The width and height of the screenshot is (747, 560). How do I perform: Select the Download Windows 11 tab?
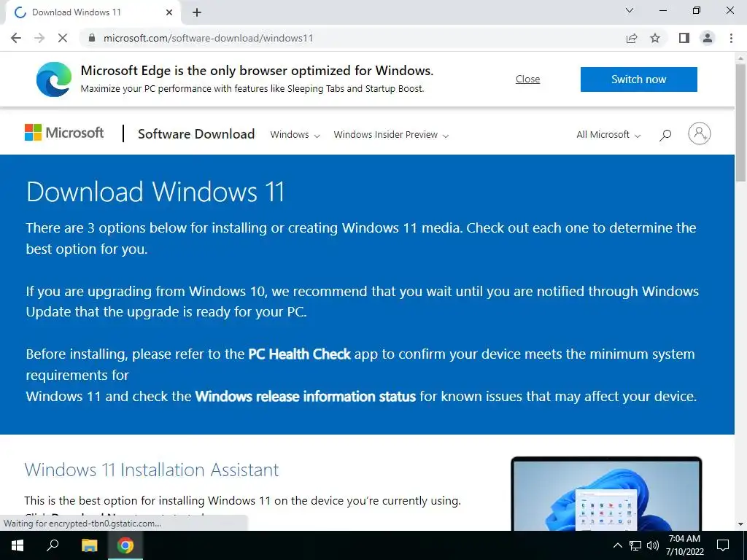(93, 13)
